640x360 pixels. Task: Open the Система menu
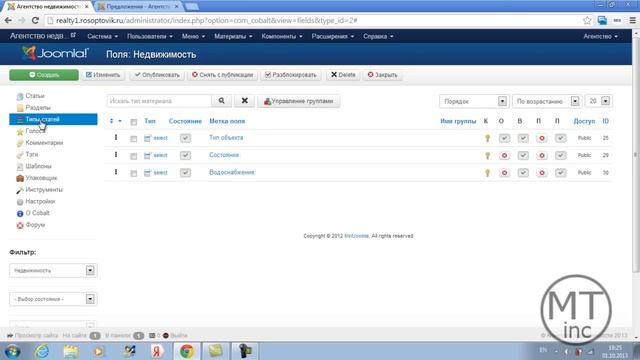102,36
